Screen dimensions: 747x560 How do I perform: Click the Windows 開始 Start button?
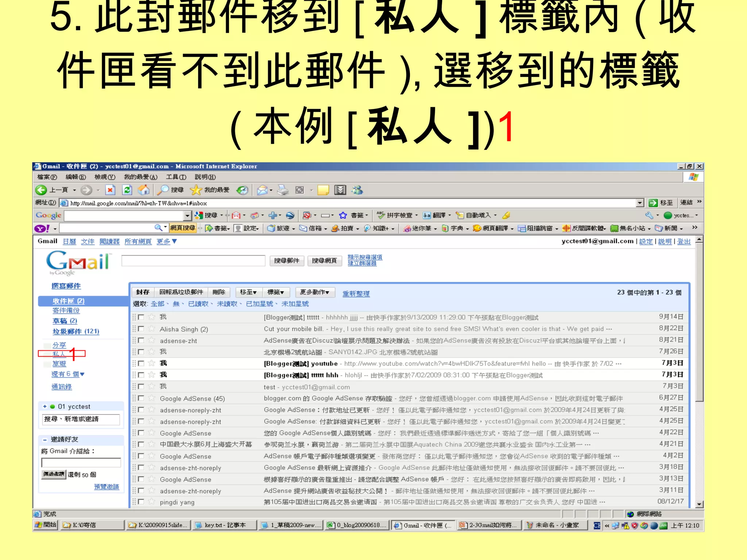[x=46, y=525]
